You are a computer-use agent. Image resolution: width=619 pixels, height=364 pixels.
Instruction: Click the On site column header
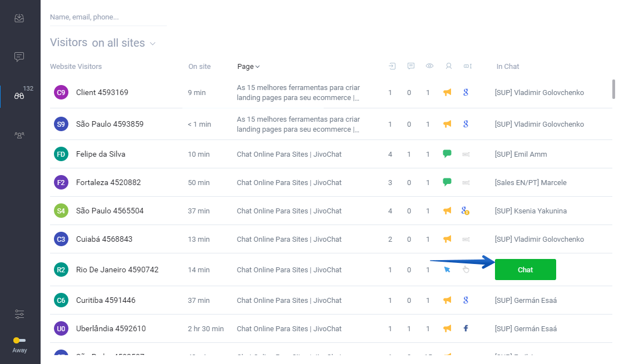pyautogui.click(x=199, y=67)
